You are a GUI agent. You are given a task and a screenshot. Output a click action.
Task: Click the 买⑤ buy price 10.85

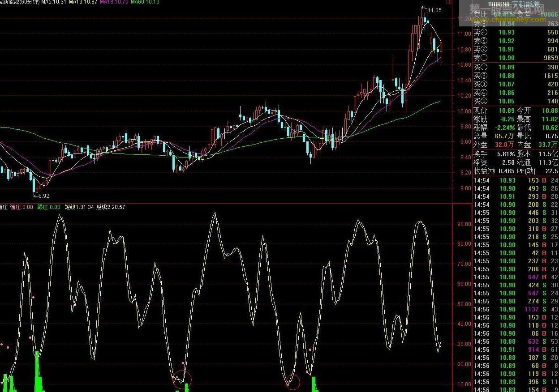[507, 101]
